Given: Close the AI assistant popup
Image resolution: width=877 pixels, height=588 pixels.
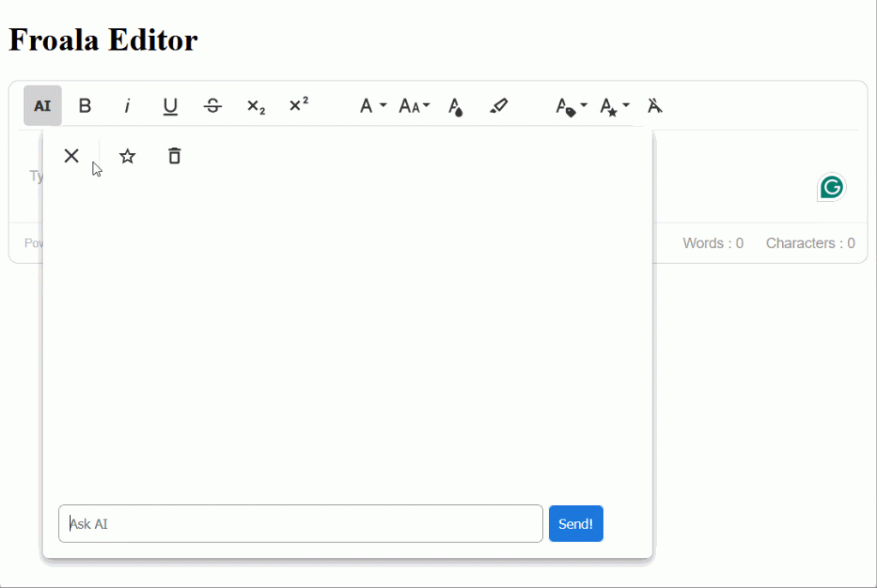Looking at the screenshot, I should (x=71, y=156).
